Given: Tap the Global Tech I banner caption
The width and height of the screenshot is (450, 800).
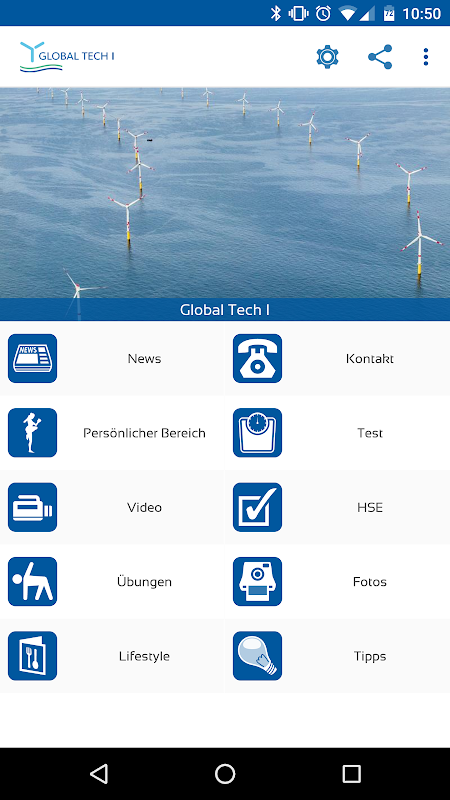Looking at the screenshot, I should pos(225,310).
